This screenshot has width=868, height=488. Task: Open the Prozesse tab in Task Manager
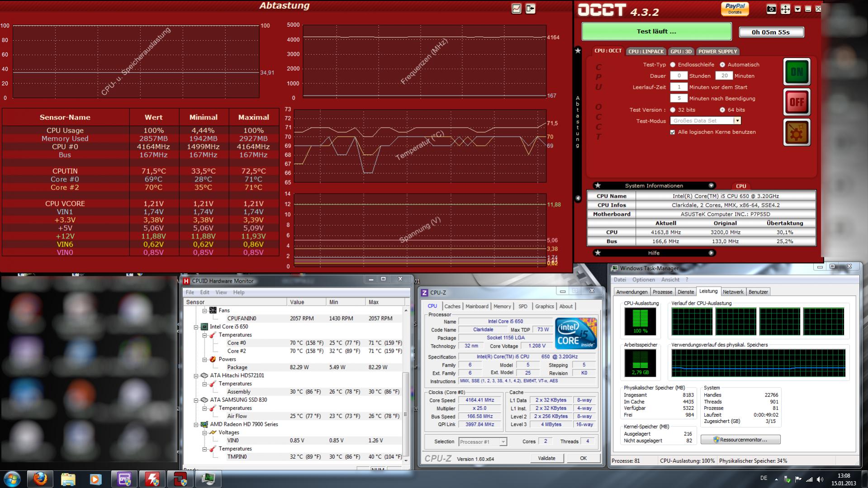[662, 292]
